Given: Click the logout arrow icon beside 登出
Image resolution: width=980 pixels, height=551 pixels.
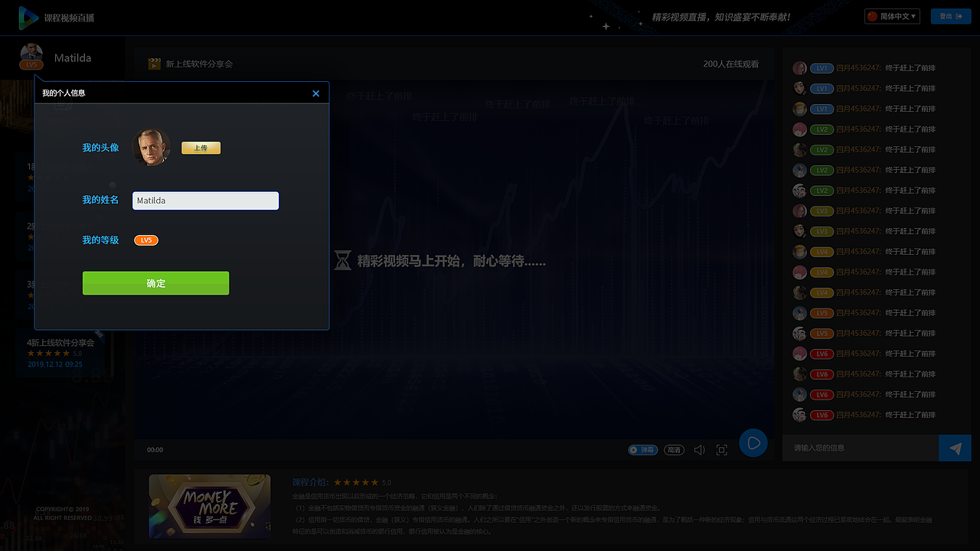Looking at the screenshot, I should click(x=959, y=15).
